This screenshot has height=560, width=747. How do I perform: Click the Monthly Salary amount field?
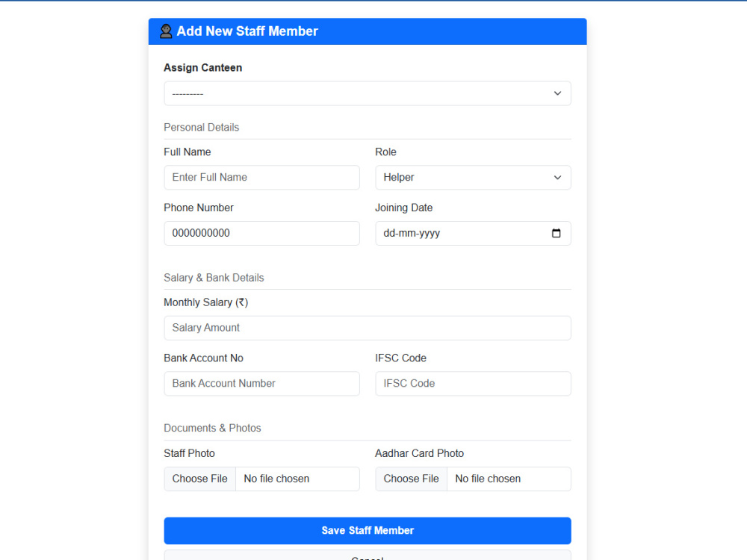pyautogui.click(x=368, y=328)
